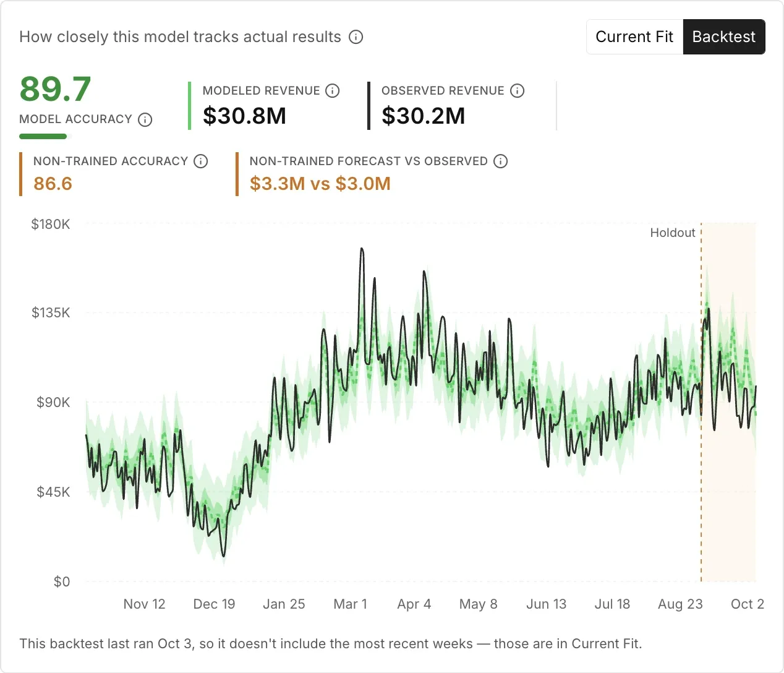Select the Apr 4 x-axis label
The image size is (784, 673).
pyautogui.click(x=414, y=604)
